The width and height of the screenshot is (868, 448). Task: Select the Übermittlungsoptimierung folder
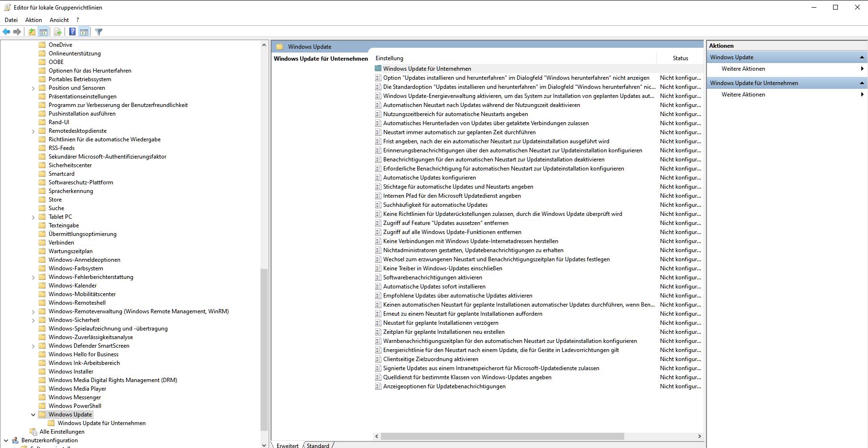[82, 234]
